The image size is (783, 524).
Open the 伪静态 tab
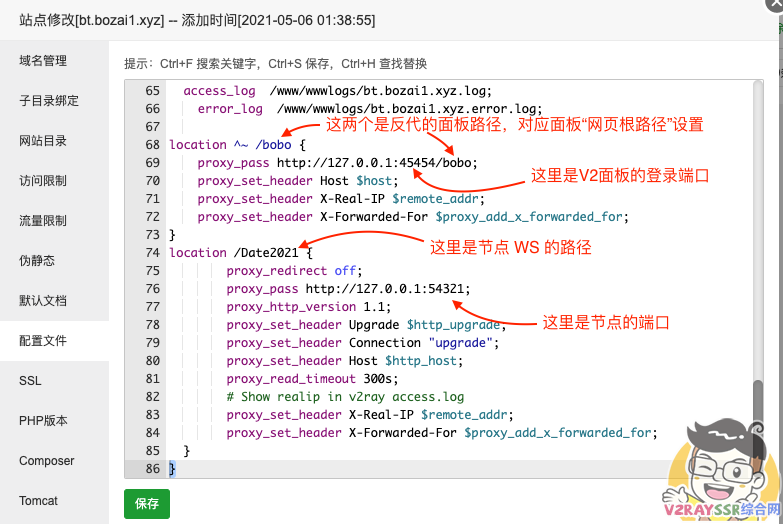[37, 261]
